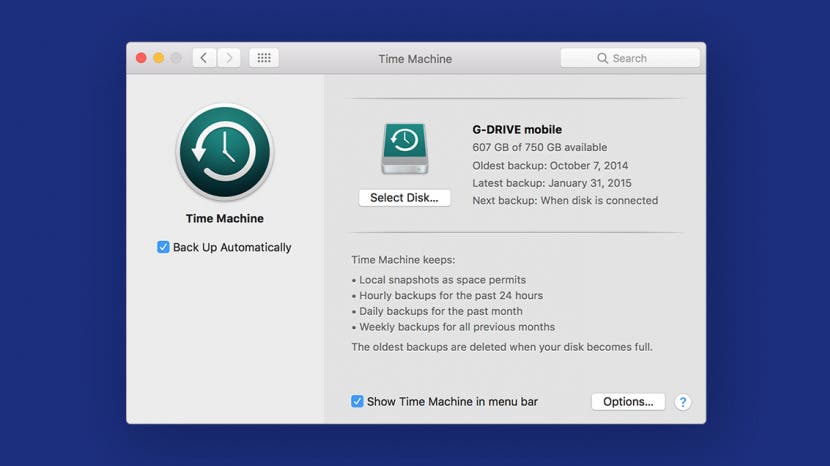
Task: Uncheck Show Time Machine in menu bar
Action: coord(357,401)
